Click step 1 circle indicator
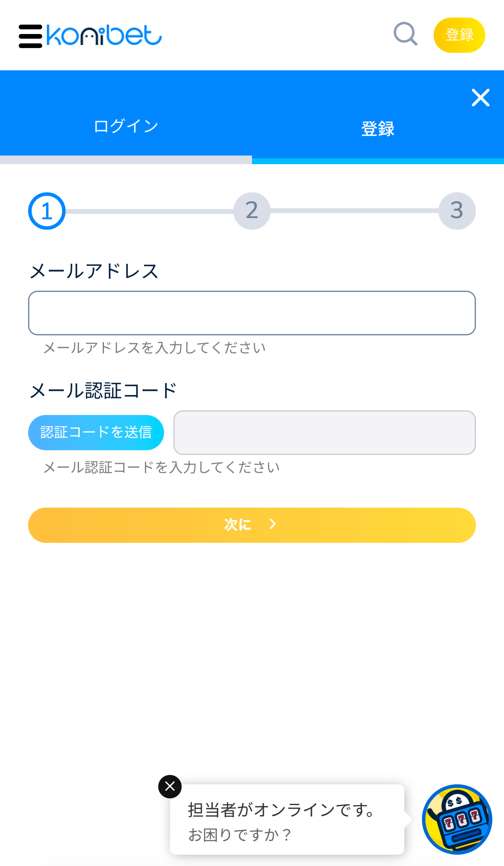 pyautogui.click(x=47, y=211)
